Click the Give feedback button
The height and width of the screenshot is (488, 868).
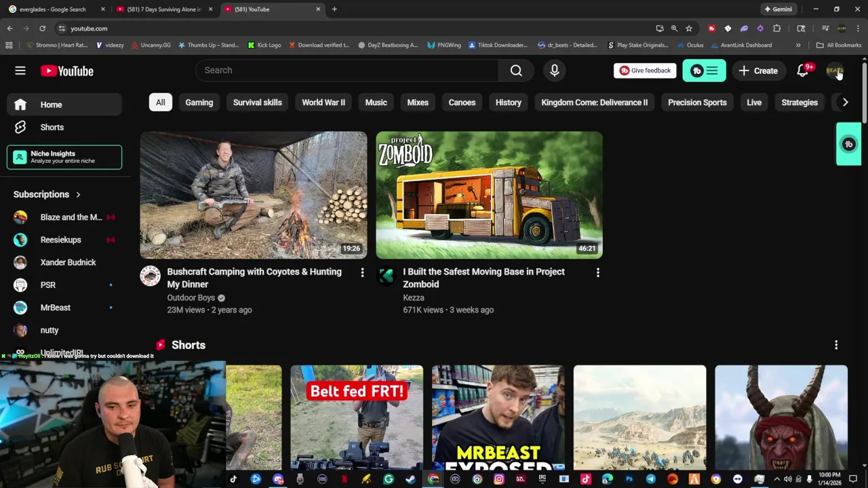click(x=645, y=70)
